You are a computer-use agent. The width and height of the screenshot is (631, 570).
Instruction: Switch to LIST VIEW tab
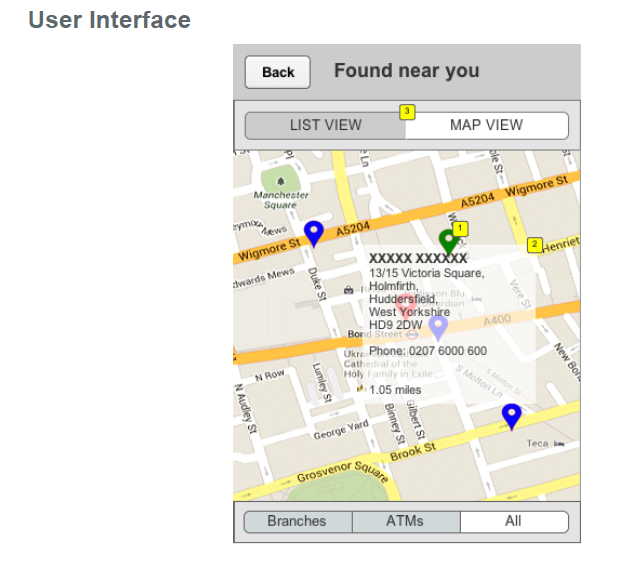tap(325, 125)
